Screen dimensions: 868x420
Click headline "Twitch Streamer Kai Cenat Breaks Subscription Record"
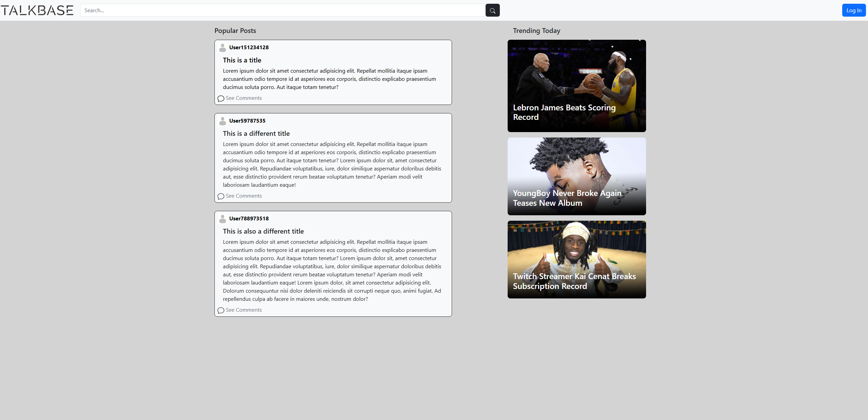[574, 281]
